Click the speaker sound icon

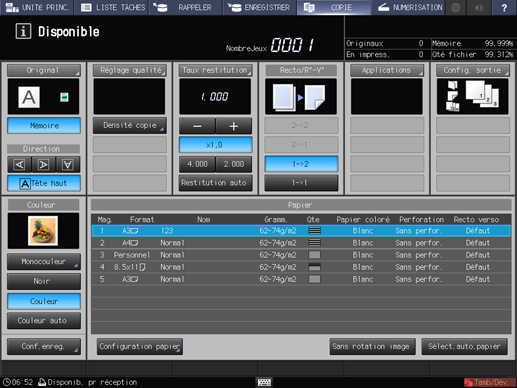coord(479,7)
